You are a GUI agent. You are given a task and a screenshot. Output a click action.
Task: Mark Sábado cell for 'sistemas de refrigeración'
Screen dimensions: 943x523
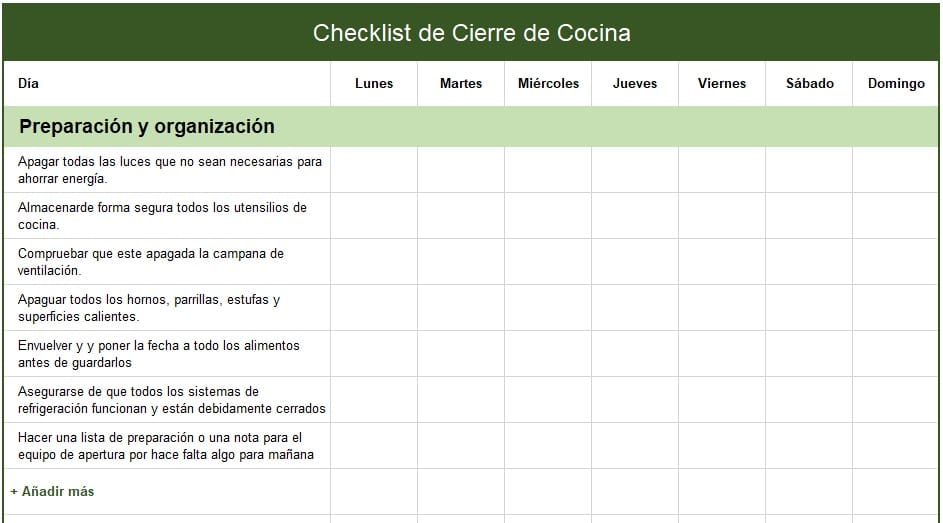pyautogui.click(x=809, y=400)
